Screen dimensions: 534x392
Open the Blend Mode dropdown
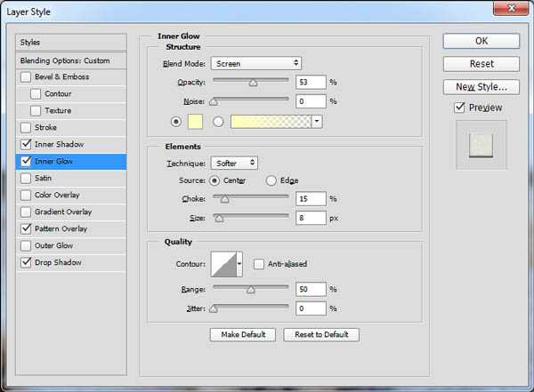pyautogui.click(x=256, y=63)
